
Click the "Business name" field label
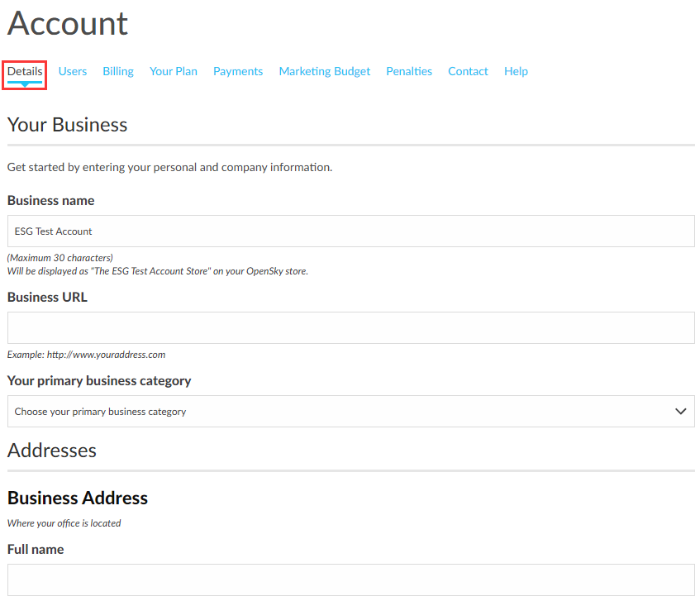51,201
